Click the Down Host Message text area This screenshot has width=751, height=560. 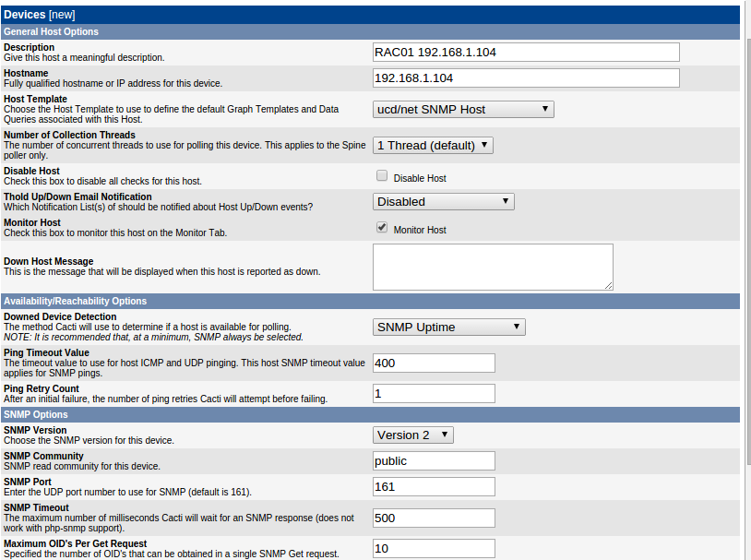coord(493,267)
